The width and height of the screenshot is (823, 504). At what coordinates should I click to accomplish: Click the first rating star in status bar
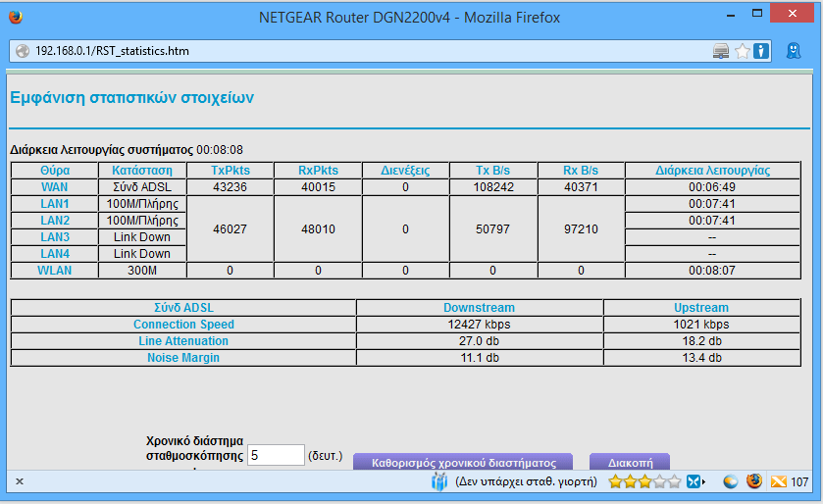coord(615,480)
